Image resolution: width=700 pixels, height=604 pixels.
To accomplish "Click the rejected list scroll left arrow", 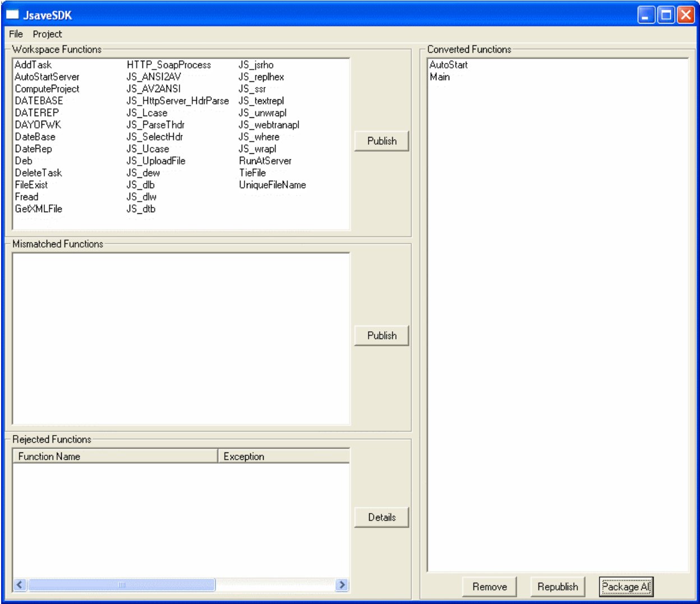I will click(20, 585).
